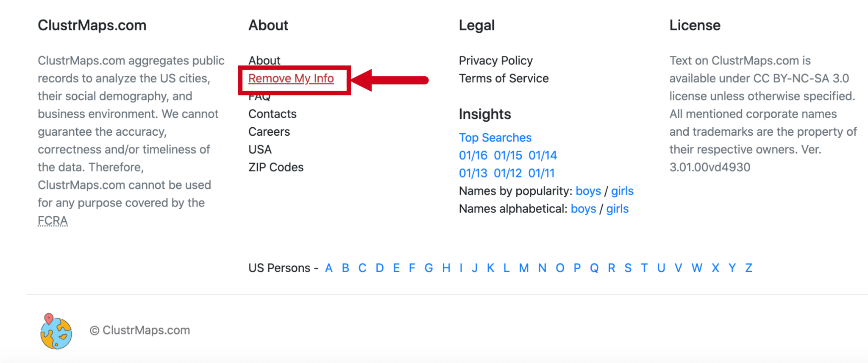View girls names alphabetically
This screenshot has height=363, width=868.
point(617,209)
